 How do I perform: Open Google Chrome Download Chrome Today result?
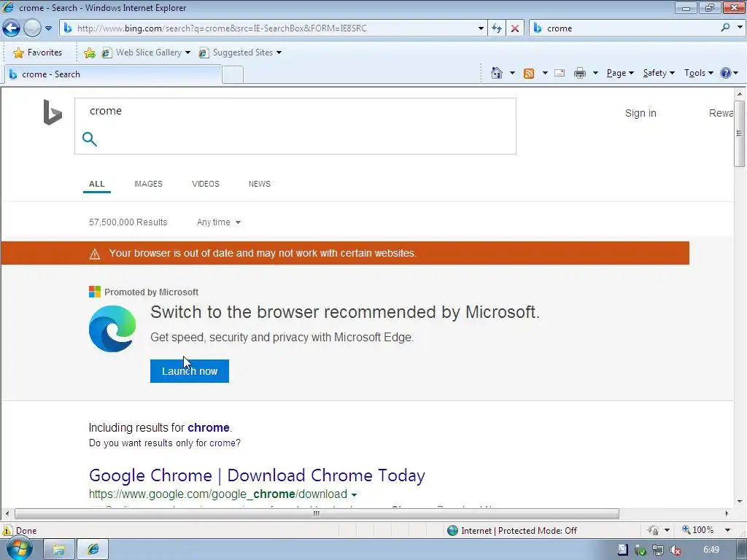coord(258,475)
